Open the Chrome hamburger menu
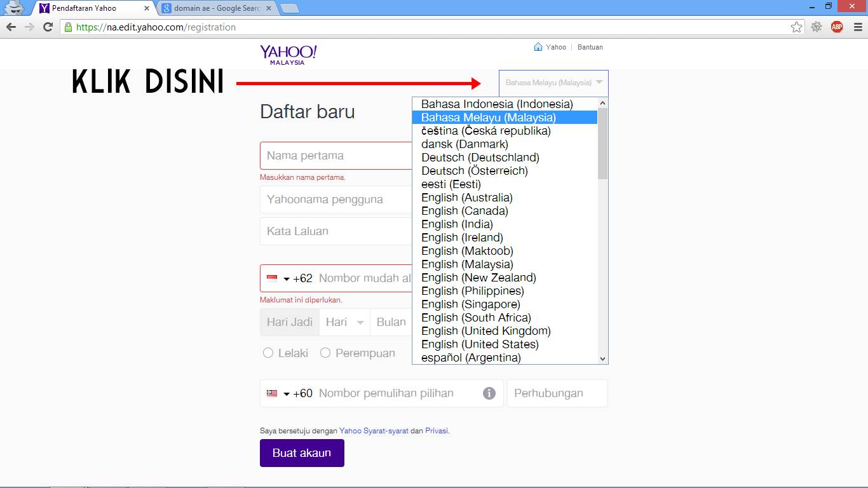 [x=857, y=27]
